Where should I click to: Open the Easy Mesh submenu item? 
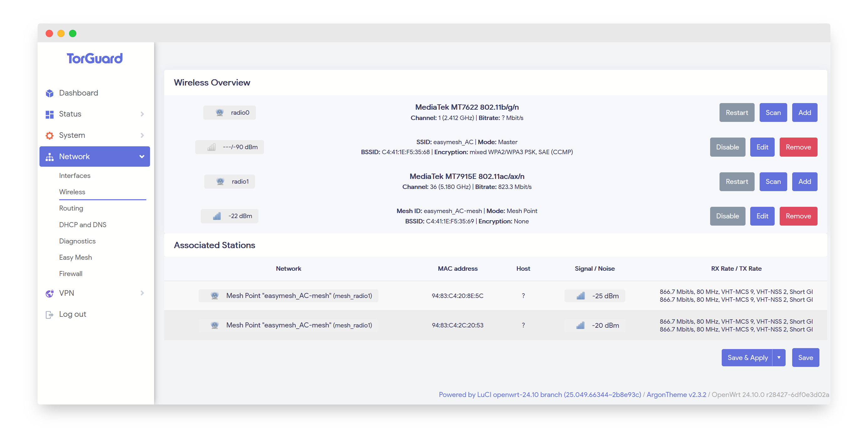pyautogui.click(x=75, y=258)
